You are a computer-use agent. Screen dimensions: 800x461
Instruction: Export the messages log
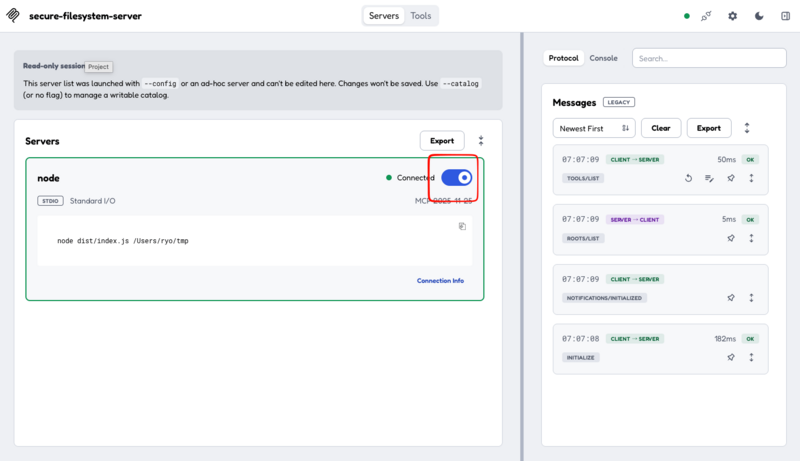click(x=709, y=128)
